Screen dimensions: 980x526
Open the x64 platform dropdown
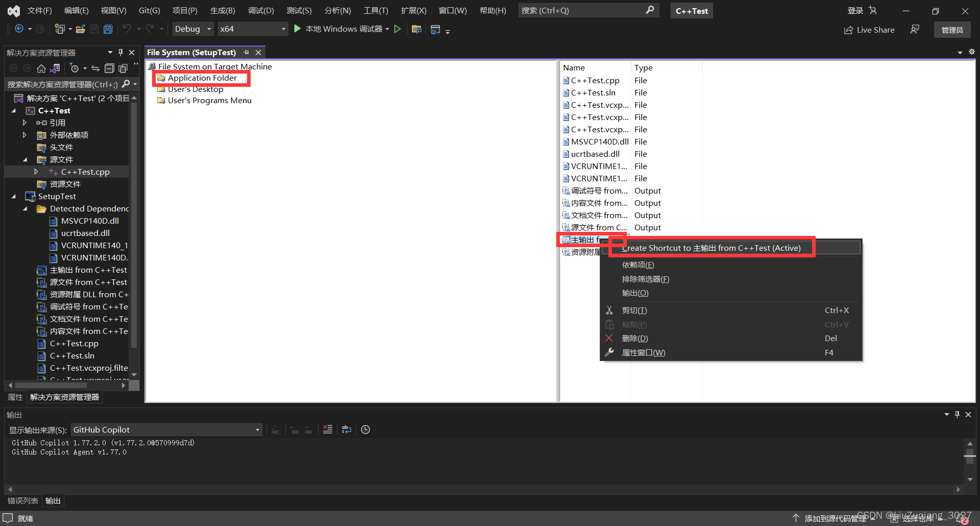pos(253,29)
